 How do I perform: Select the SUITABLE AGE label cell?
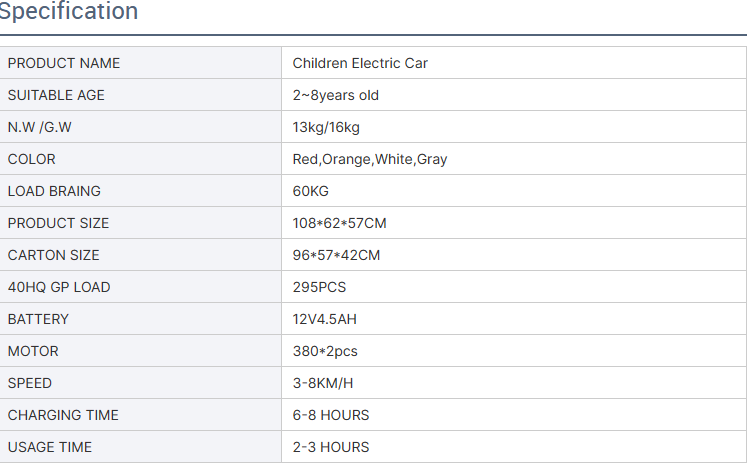click(56, 95)
